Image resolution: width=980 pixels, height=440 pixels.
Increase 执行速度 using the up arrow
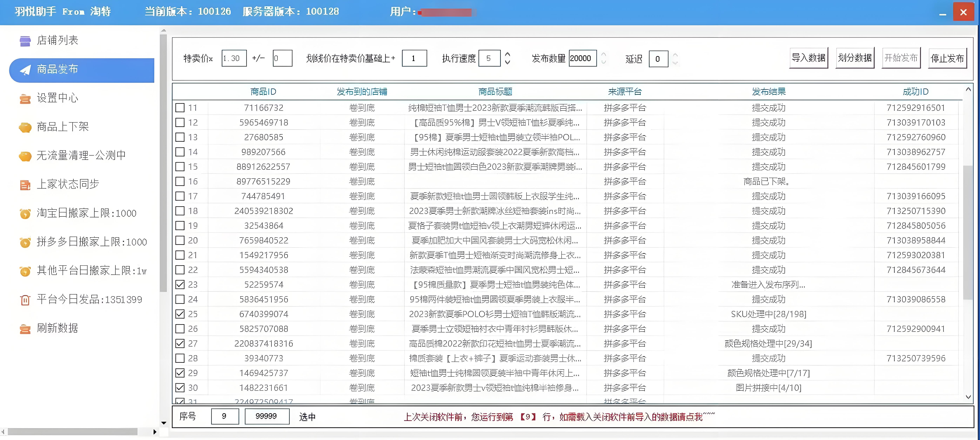(x=507, y=54)
